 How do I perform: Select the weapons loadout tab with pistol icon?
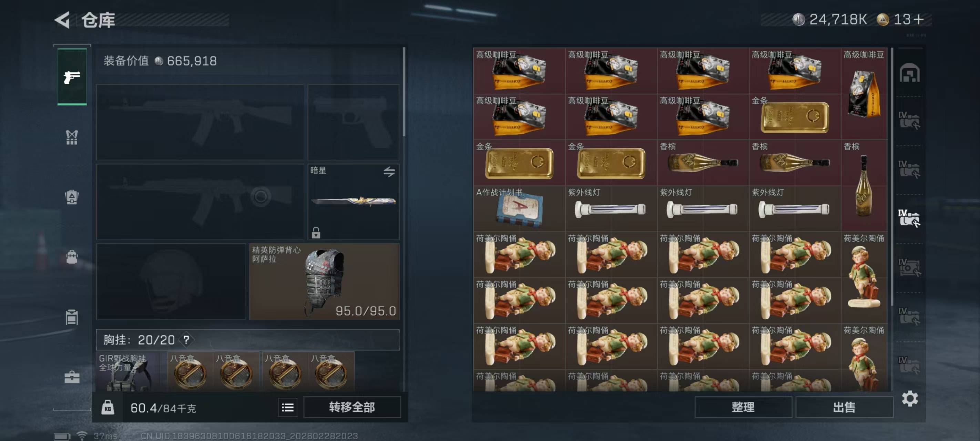pyautogui.click(x=72, y=77)
